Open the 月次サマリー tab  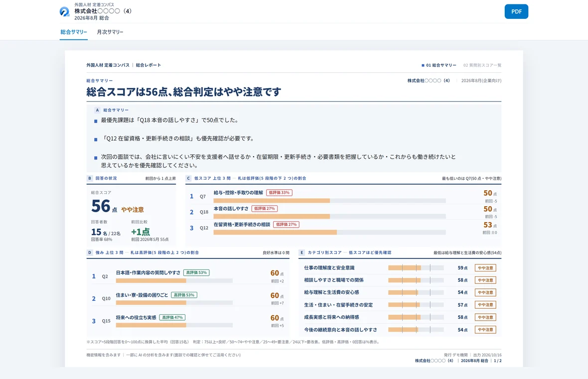tap(110, 32)
